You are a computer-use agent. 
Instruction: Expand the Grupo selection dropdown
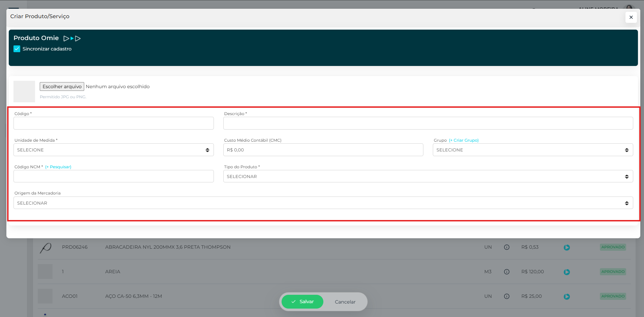pos(533,150)
